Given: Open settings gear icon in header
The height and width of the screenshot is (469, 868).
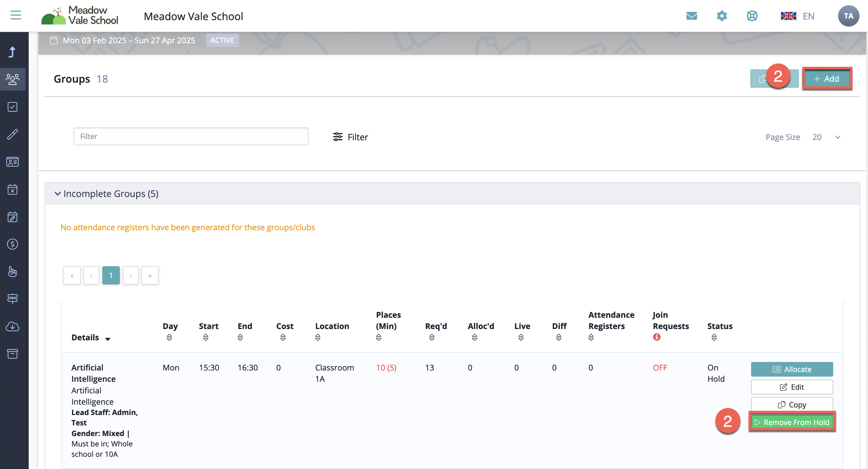Looking at the screenshot, I should [722, 16].
